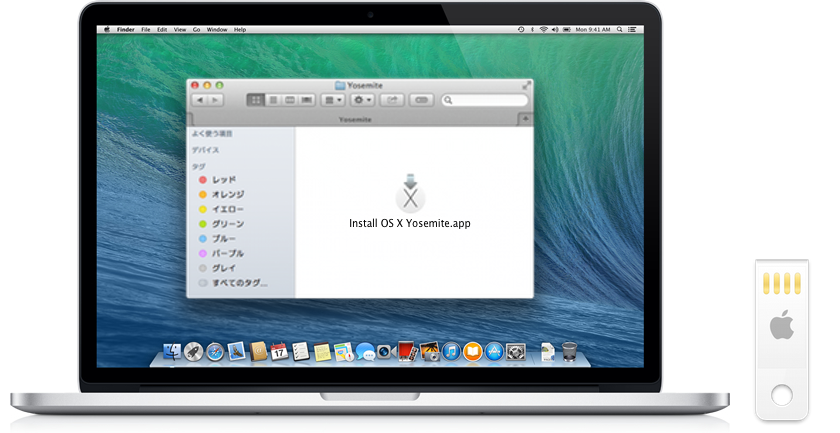
Task: Add a new Finder tab with plus button
Action: click(526, 119)
